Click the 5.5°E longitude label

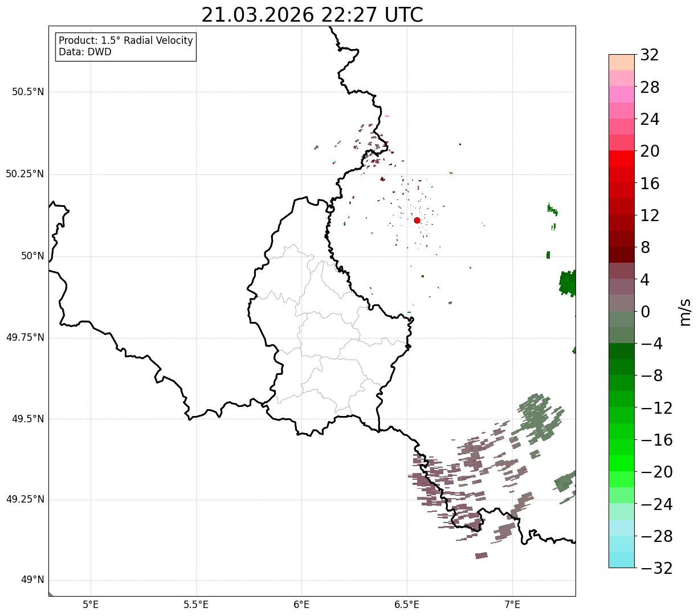(x=196, y=605)
